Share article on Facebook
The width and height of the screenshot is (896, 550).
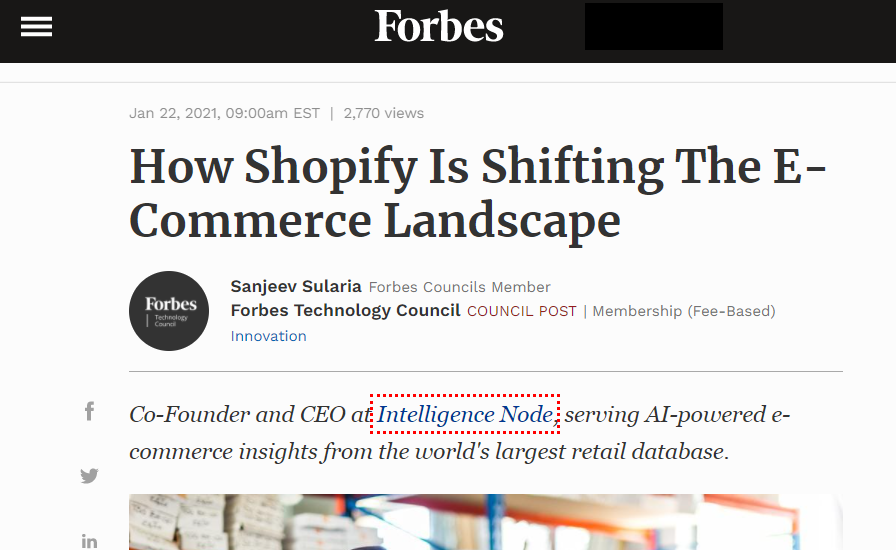pos(89,411)
